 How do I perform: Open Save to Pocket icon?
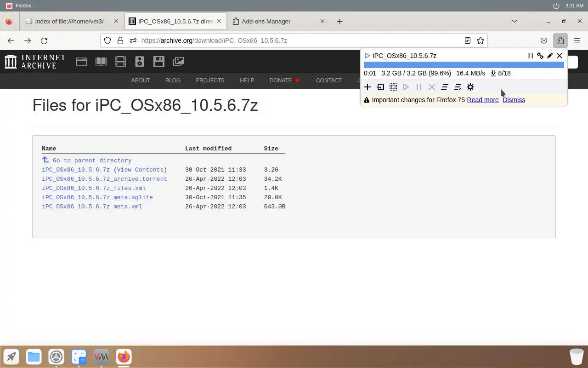point(544,40)
